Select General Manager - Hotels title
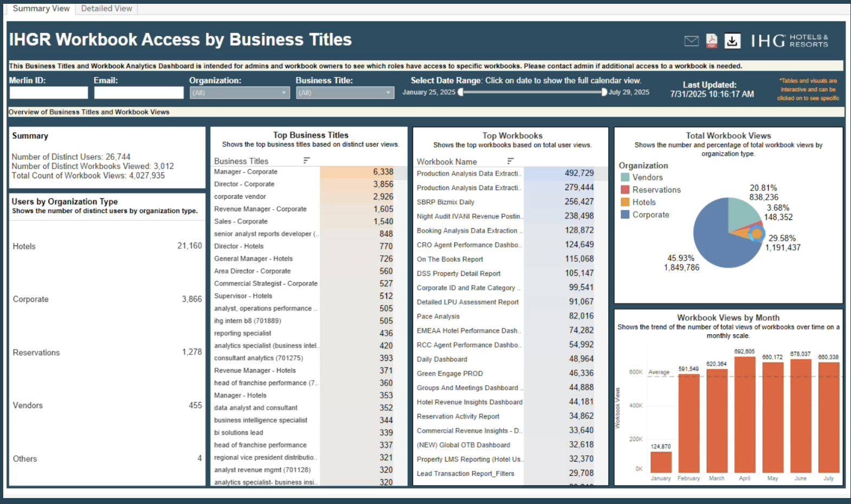This screenshot has height=504, width=851. pos(253,259)
